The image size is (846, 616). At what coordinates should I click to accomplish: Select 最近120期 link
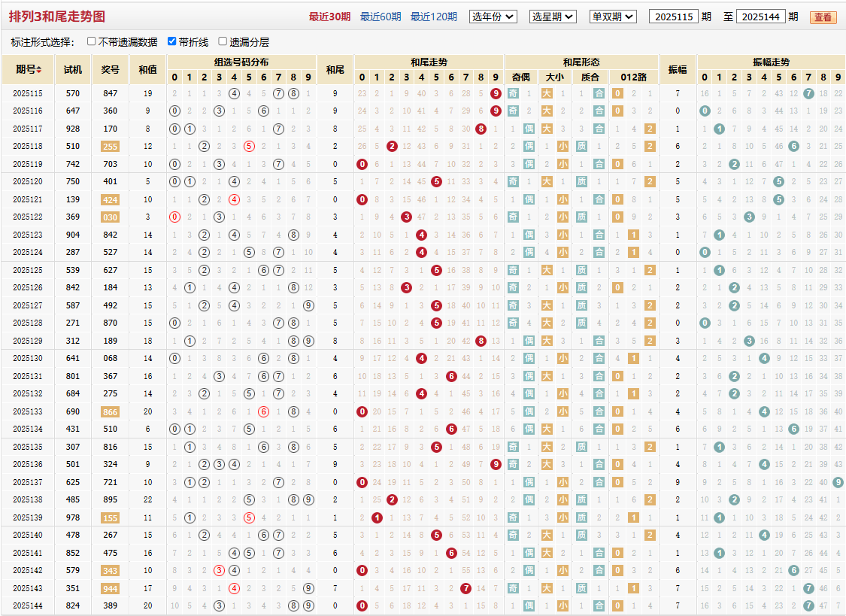point(434,17)
